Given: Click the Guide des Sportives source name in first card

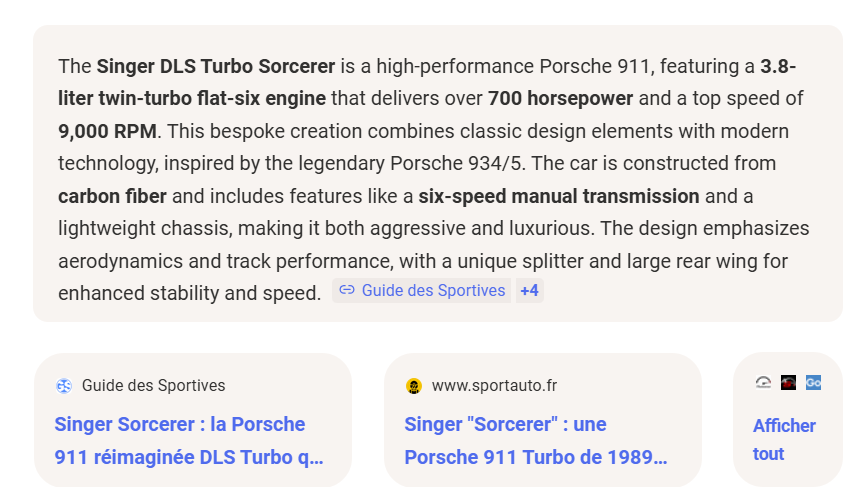Looking at the screenshot, I should pos(153,386).
